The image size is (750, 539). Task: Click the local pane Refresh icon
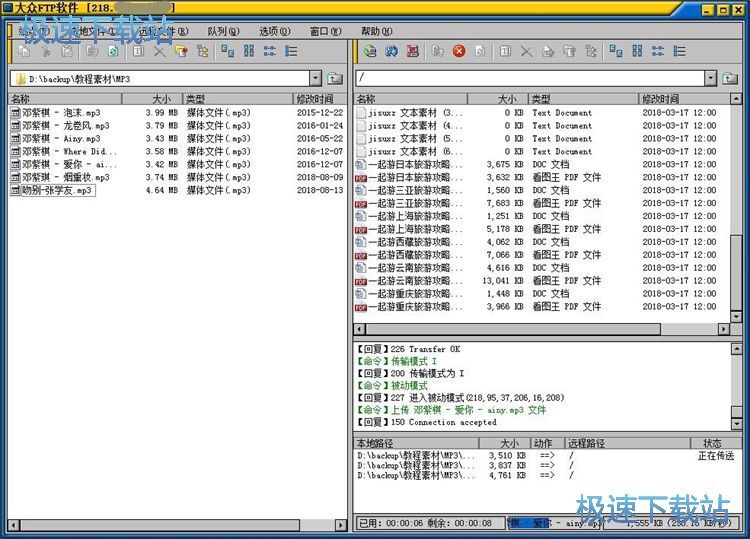tap(113, 51)
